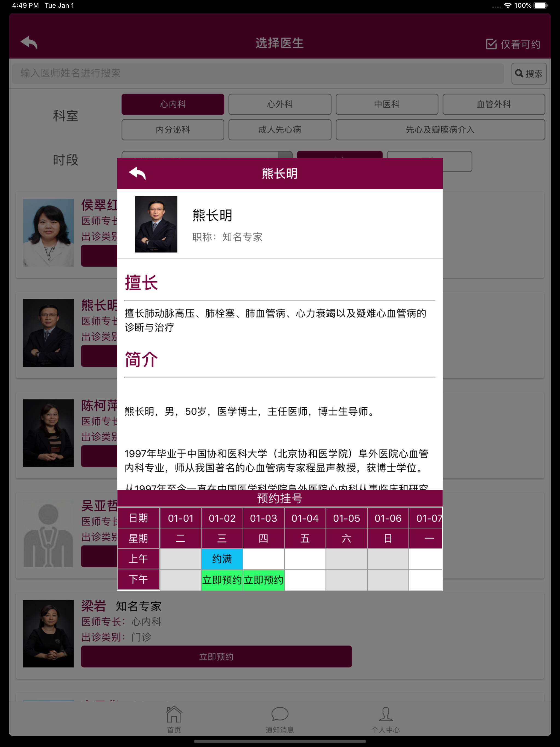Click the 简介 section heading
The width and height of the screenshot is (560, 747).
(141, 359)
